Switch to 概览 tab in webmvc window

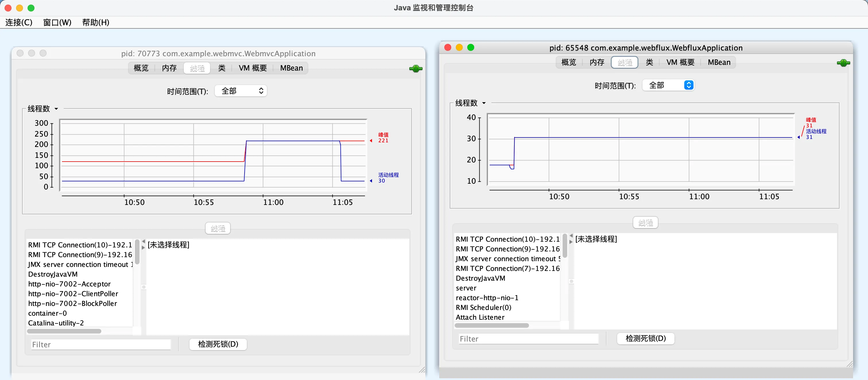click(x=141, y=68)
